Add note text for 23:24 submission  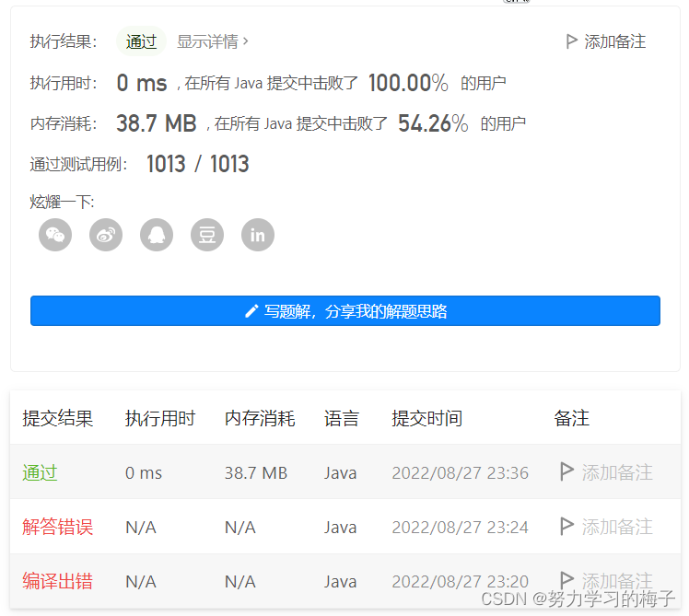[617, 527]
